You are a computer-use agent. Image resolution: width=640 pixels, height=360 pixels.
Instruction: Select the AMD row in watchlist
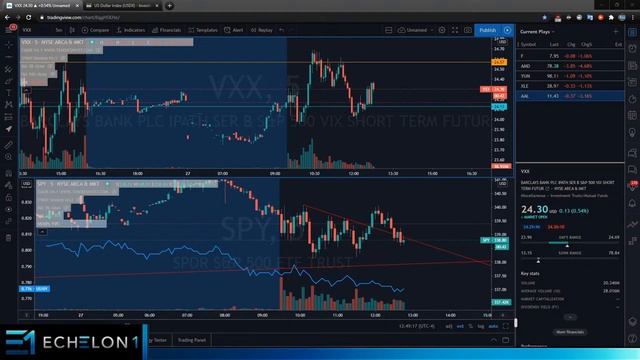(570, 66)
